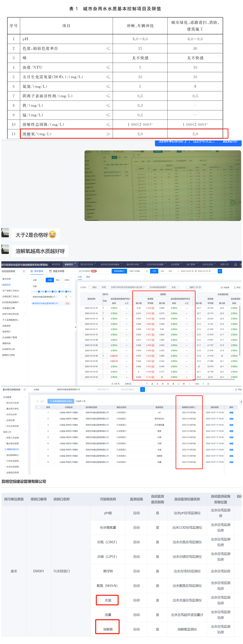Go to previous page with the left arrow
The width and height of the screenshot is (243, 644).
coord(141,384)
